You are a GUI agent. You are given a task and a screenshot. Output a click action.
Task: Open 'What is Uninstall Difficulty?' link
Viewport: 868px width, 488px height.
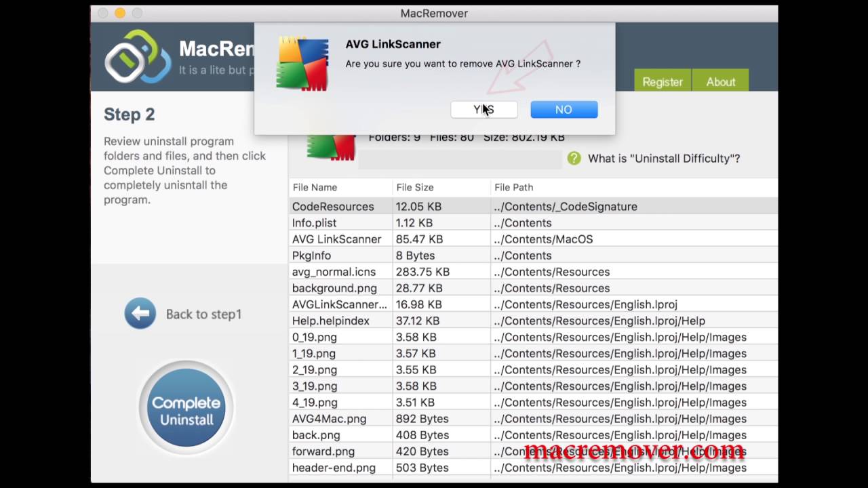pos(664,159)
